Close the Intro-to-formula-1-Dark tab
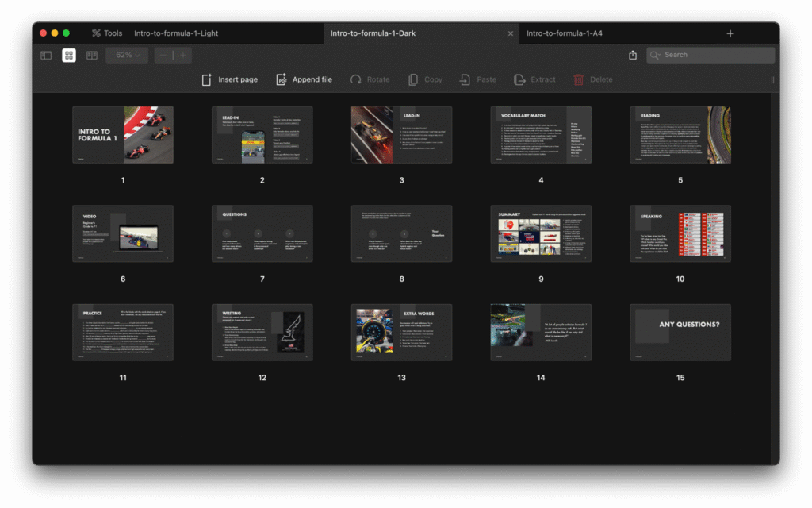This screenshot has height=508, width=812. pyautogui.click(x=511, y=33)
